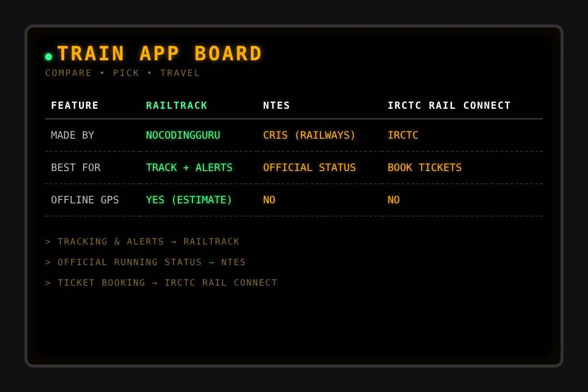Click the OFFICIAL STATUS cell
This screenshot has width=588, height=392.
(x=309, y=168)
